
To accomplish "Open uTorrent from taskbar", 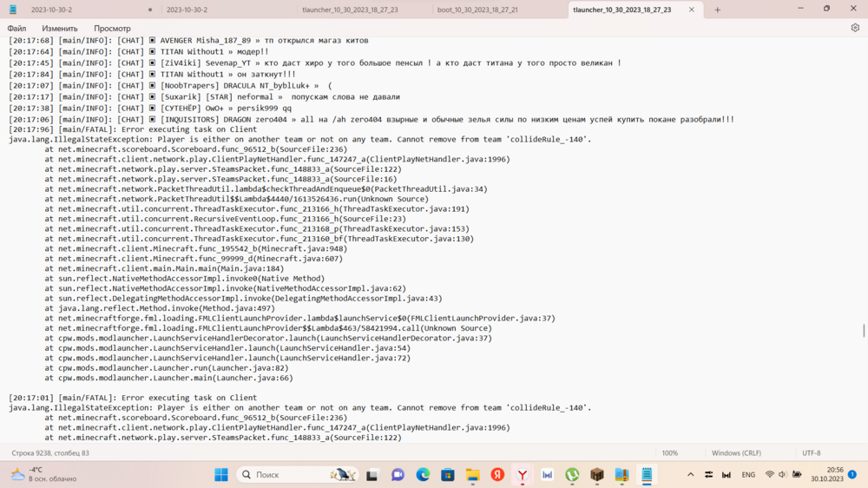I will click(572, 475).
